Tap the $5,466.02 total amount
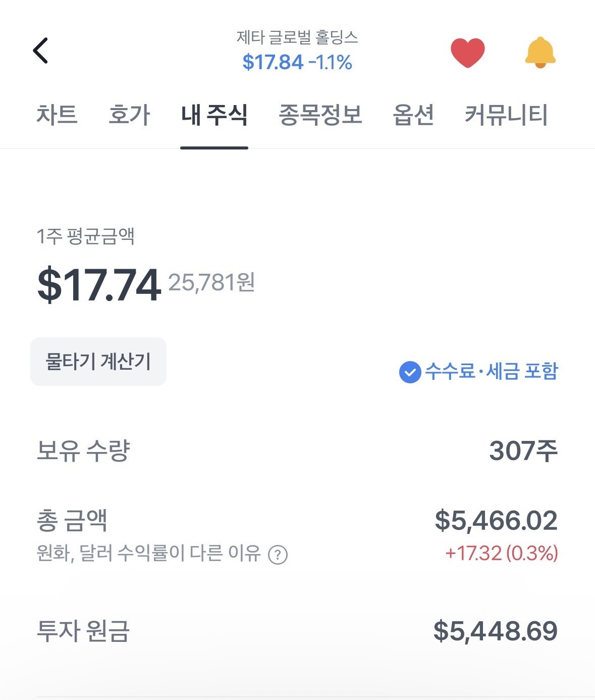595x700 pixels. (496, 521)
